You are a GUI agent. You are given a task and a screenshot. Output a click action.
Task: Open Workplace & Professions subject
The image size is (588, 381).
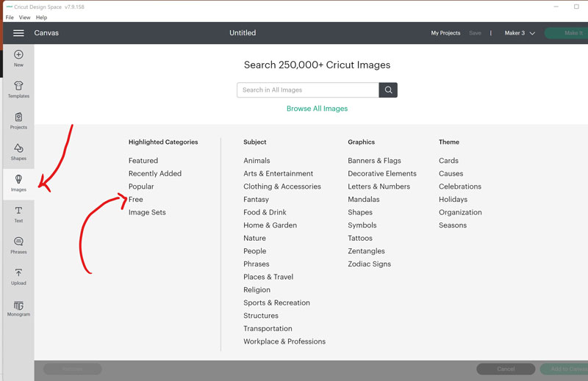284,341
